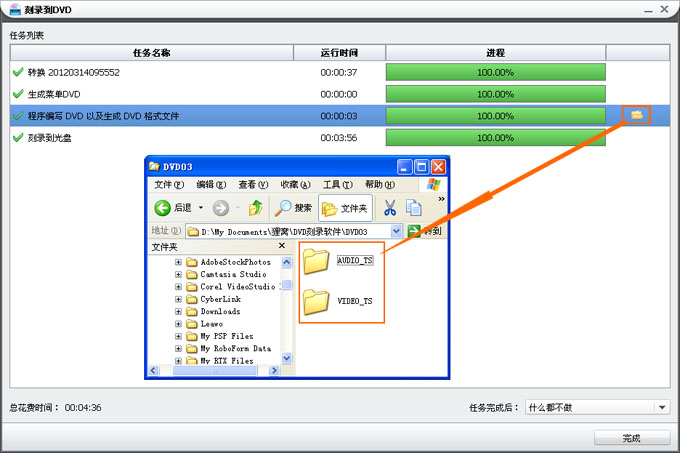Select the 转换 20120314095552 task row
The width and height of the screenshot is (680, 453).
(x=74, y=72)
